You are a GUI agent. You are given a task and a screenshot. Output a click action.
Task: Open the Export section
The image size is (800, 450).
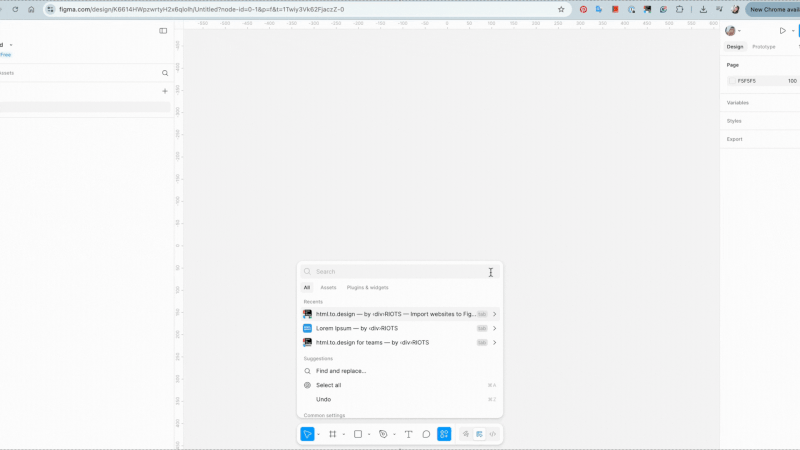(x=734, y=139)
